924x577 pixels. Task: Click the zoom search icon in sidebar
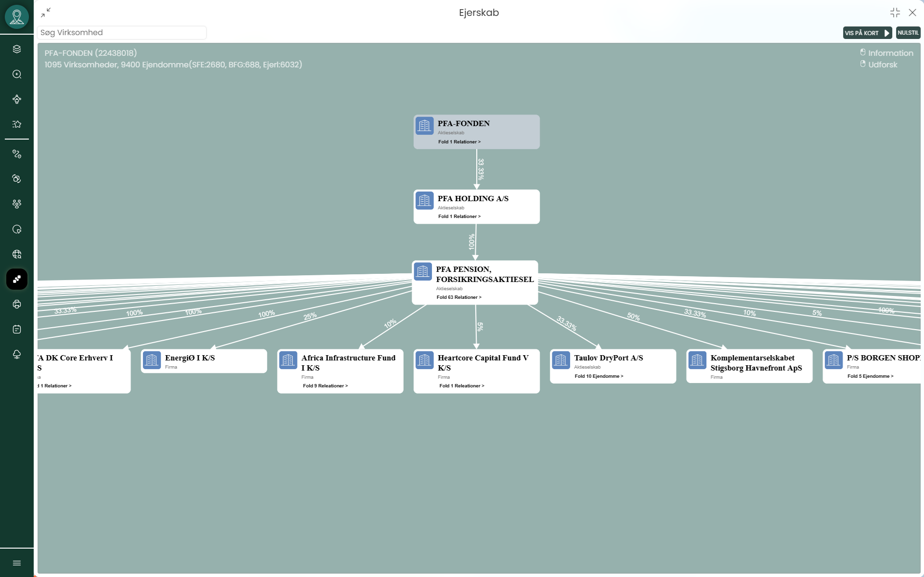coord(17,74)
